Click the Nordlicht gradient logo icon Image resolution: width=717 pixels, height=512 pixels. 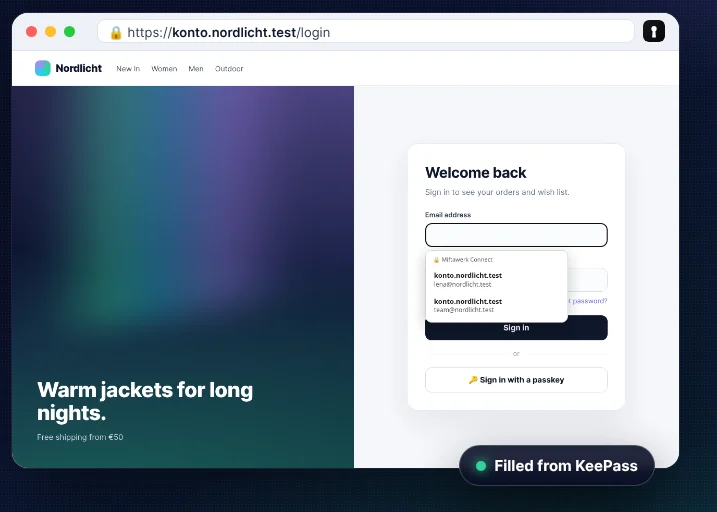(43, 68)
